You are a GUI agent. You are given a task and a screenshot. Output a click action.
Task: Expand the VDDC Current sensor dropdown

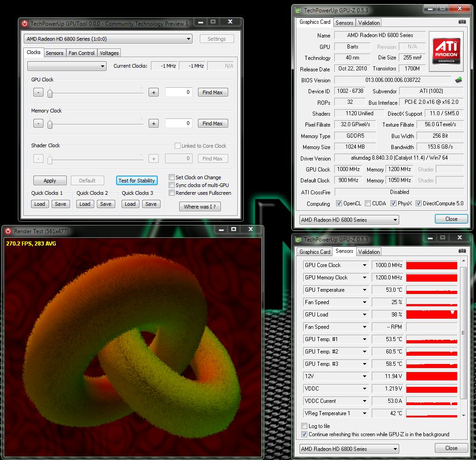(364, 401)
